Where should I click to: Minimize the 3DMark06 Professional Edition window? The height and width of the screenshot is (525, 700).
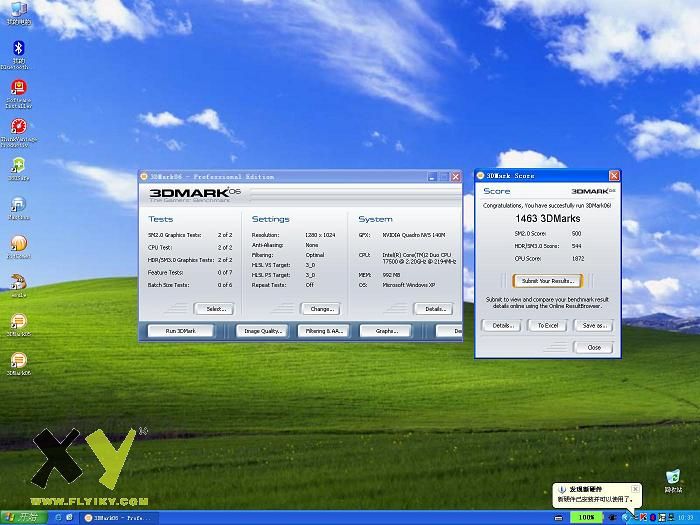[432, 177]
